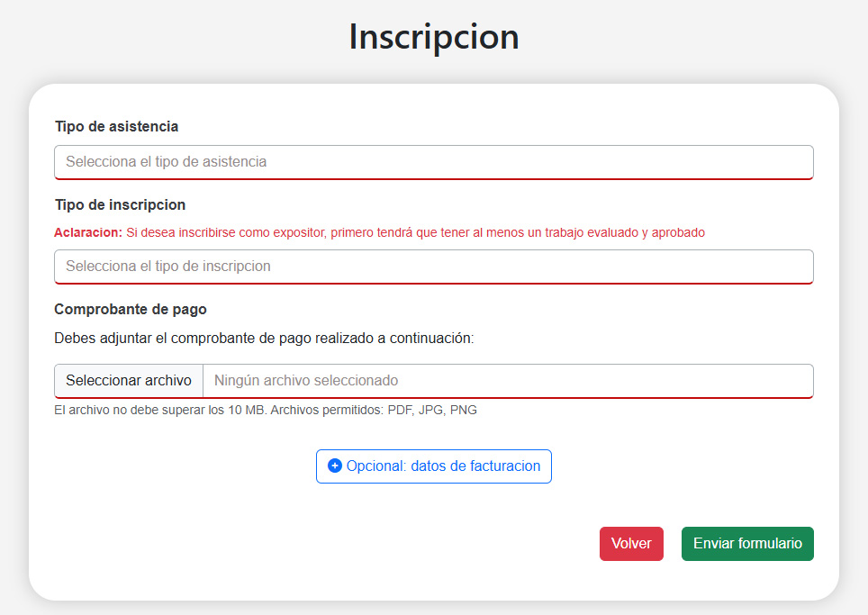The image size is (868, 615).
Task: Click the Inscripcion page heading
Action: click(x=433, y=37)
